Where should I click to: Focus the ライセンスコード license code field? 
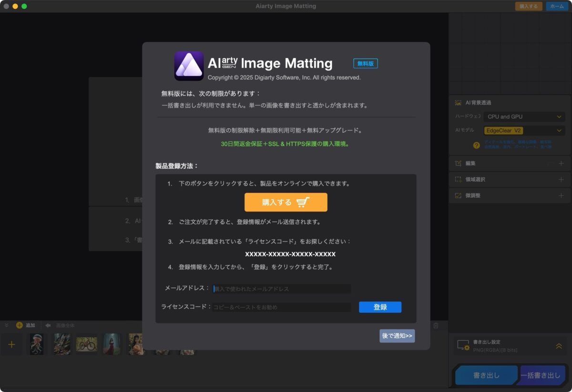click(281, 307)
